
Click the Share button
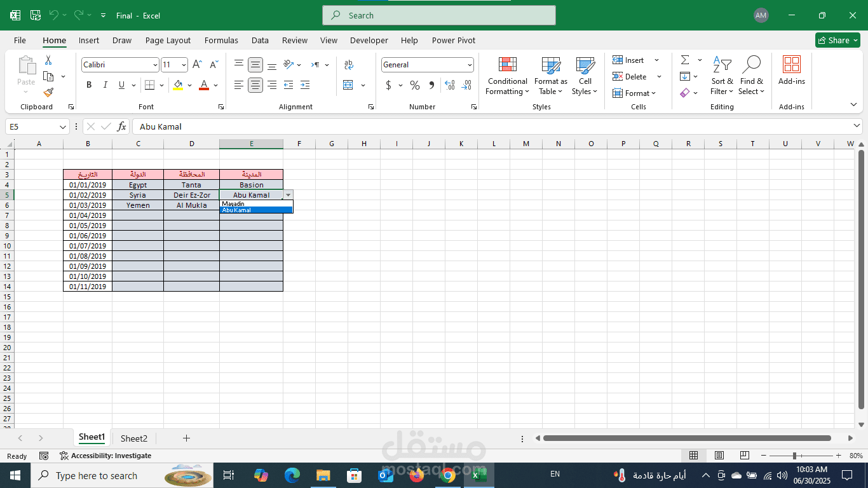[837, 40]
